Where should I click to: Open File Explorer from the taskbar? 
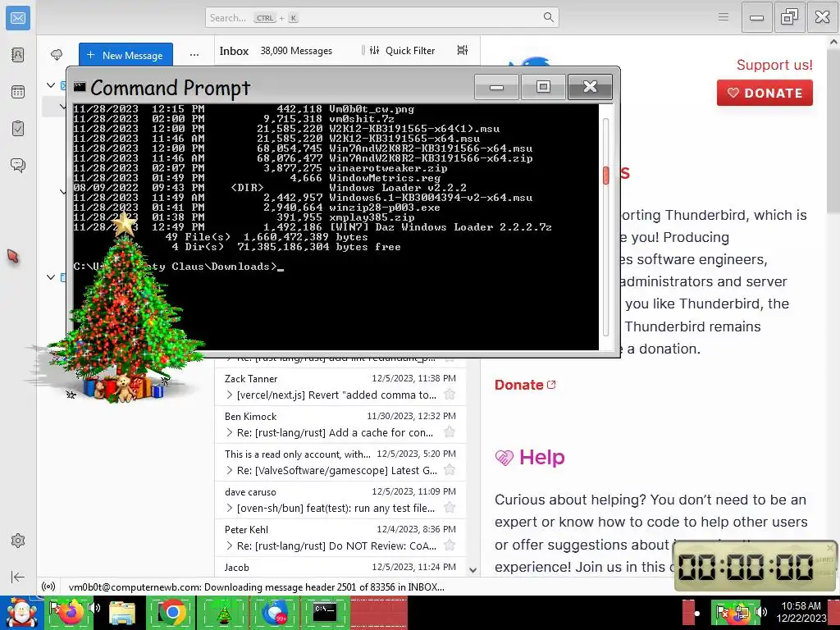[121, 613]
